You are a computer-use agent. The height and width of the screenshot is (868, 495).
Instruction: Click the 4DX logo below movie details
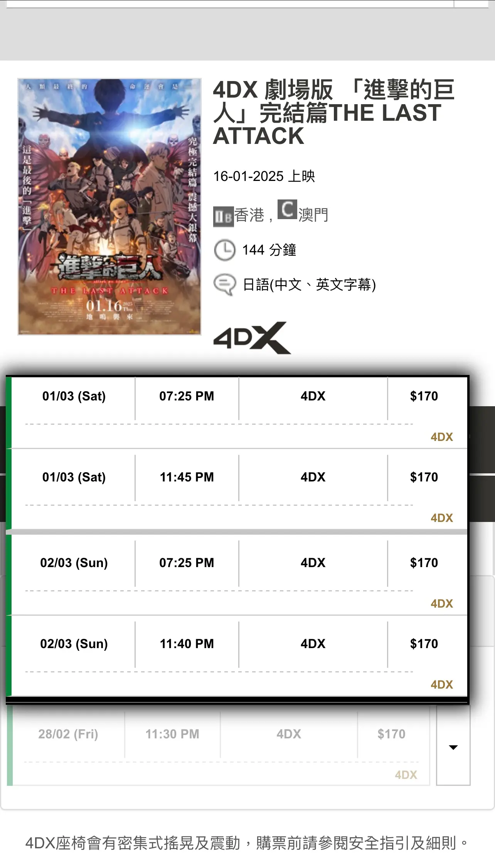click(x=252, y=338)
